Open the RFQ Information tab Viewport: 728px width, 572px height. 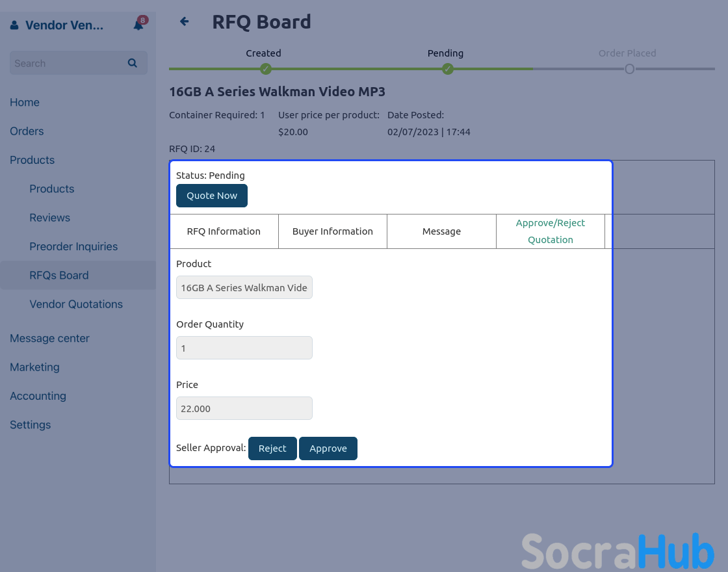coord(224,231)
